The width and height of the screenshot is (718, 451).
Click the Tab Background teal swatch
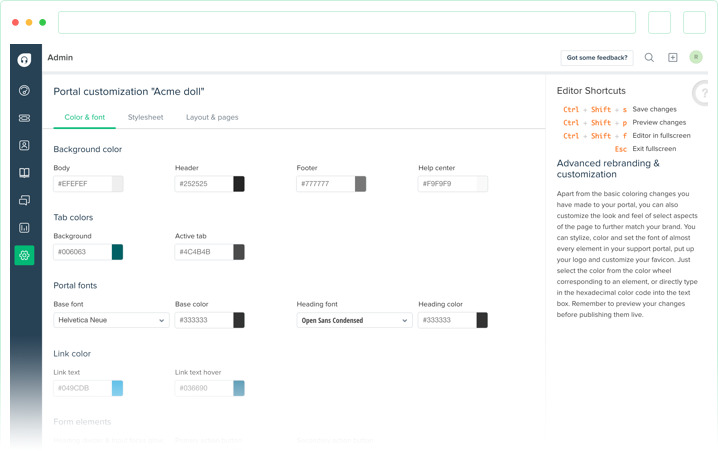coord(118,252)
